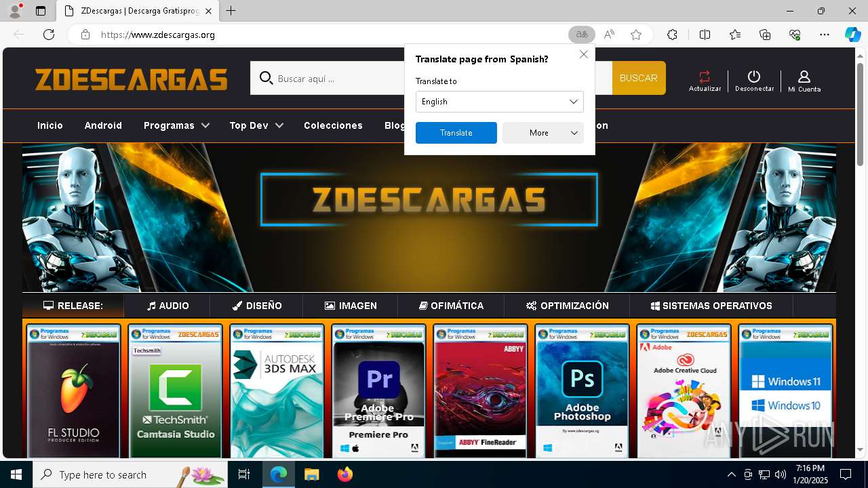This screenshot has height=488, width=868.
Task: Open the Adobe Creative Cloud thumbnail
Action: [684, 391]
